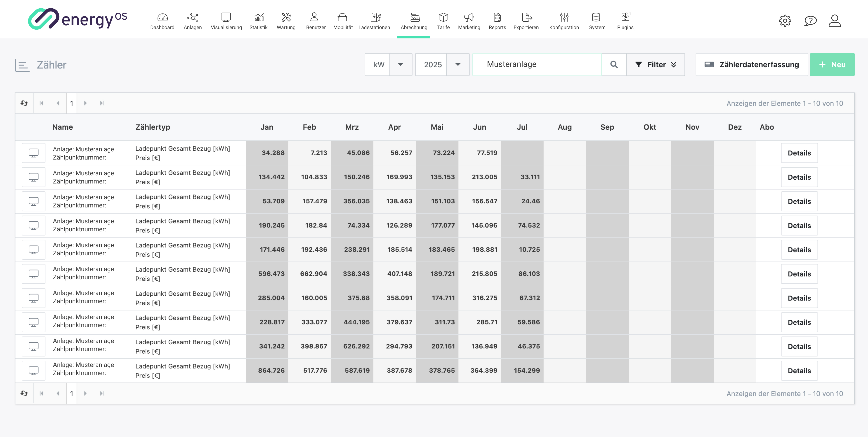Open Details for the last row

799,371
